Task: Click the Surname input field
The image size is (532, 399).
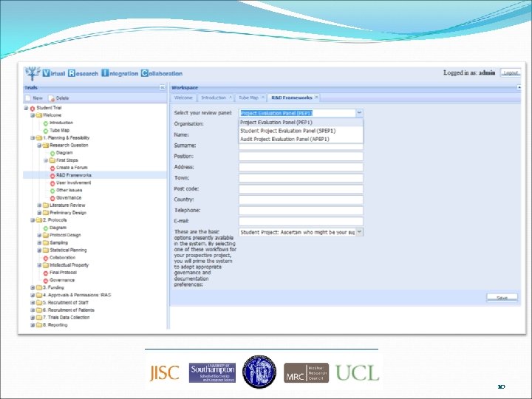Action: [x=301, y=146]
